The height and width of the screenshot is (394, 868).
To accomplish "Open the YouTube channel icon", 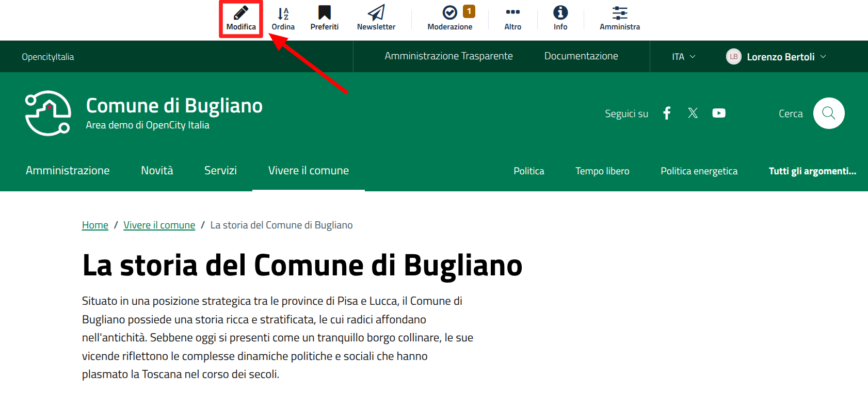I will [x=719, y=113].
